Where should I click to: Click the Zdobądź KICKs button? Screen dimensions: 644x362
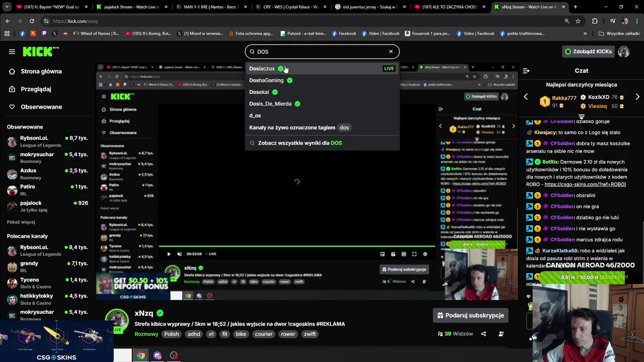(588, 51)
